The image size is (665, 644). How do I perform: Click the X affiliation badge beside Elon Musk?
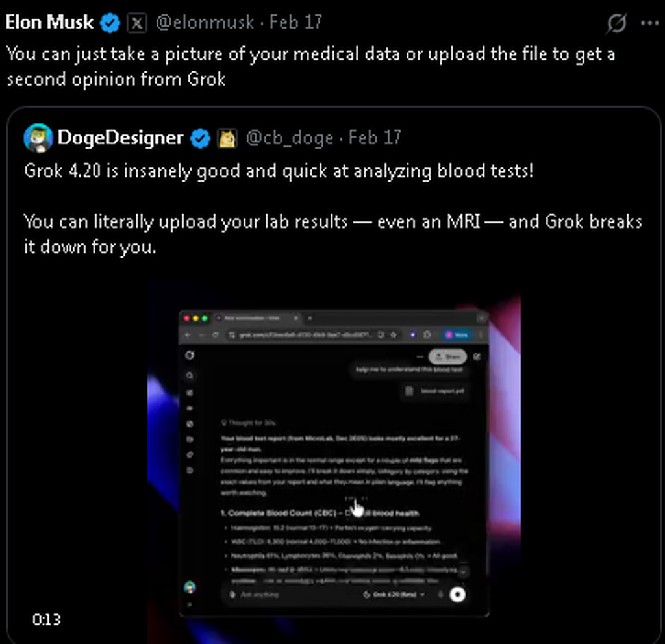(136, 23)
